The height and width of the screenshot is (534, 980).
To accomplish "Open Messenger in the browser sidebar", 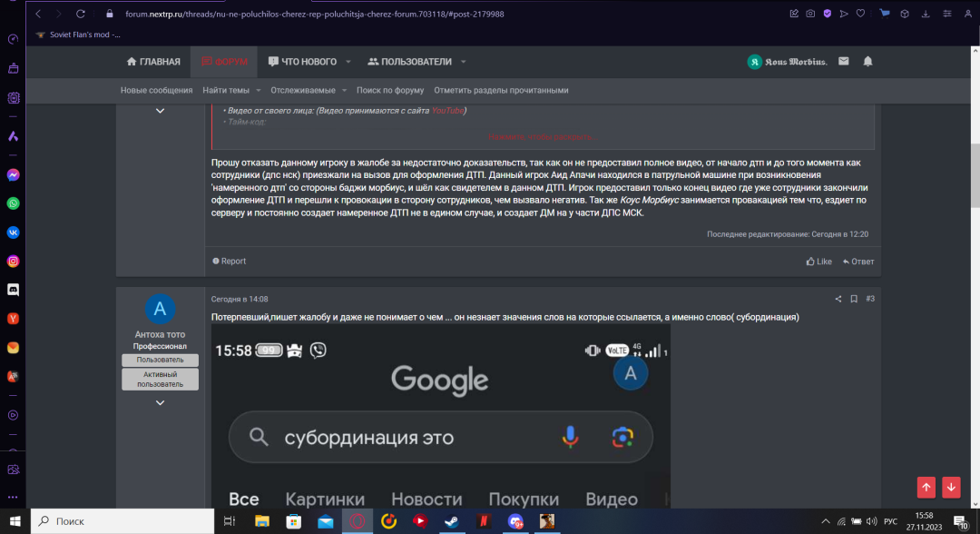I will point(14,175).
